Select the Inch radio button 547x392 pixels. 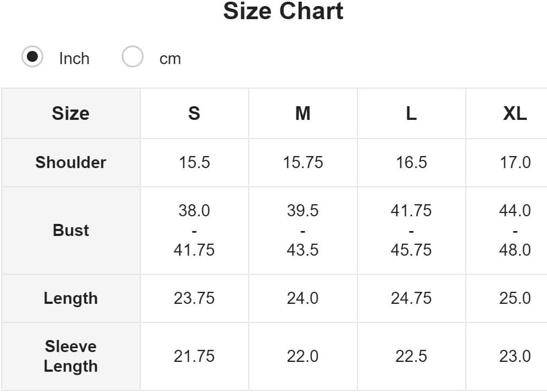tap(32, 56)
